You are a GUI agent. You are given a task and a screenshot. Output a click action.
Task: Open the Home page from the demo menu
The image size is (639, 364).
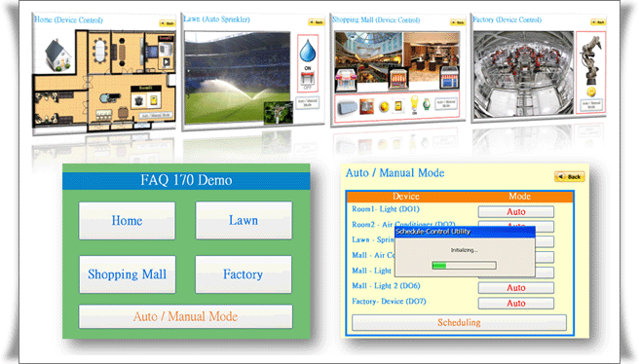127,221
